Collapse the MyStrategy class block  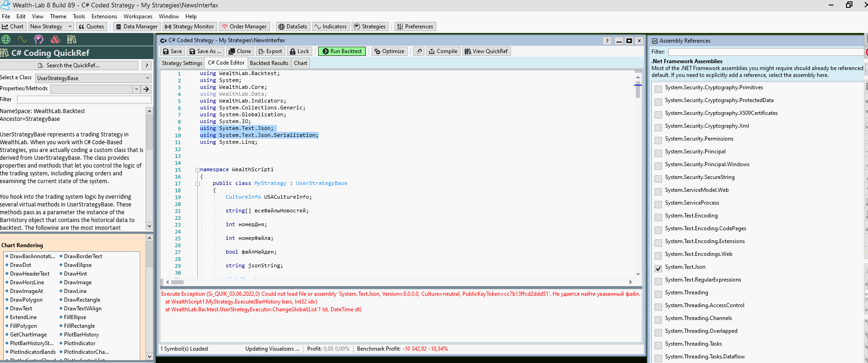(197, 184)
